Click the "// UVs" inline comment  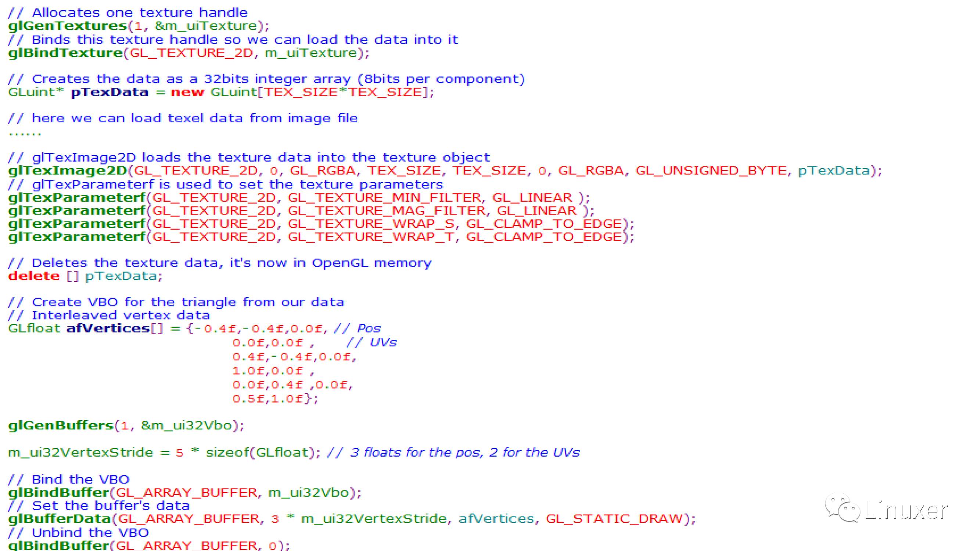coord(371,342)
